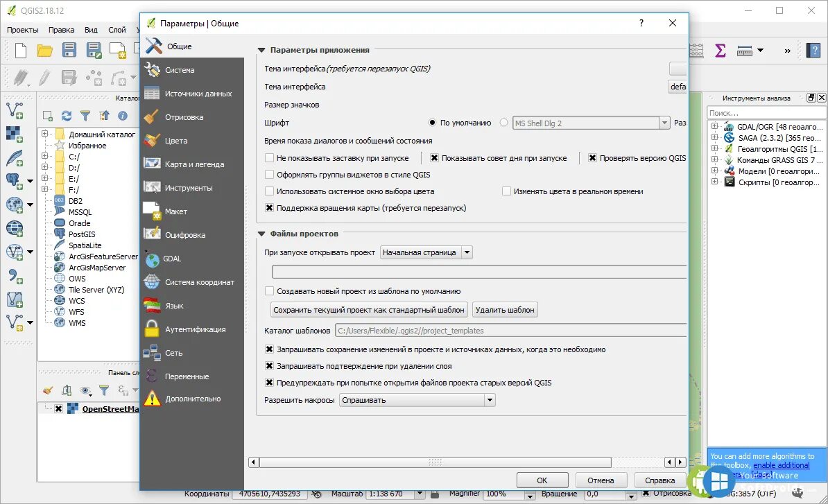Click the Переменные epsilon icon in sidebar
The height and width of the screenshot is (504, 828).
[x=152, y=376]
